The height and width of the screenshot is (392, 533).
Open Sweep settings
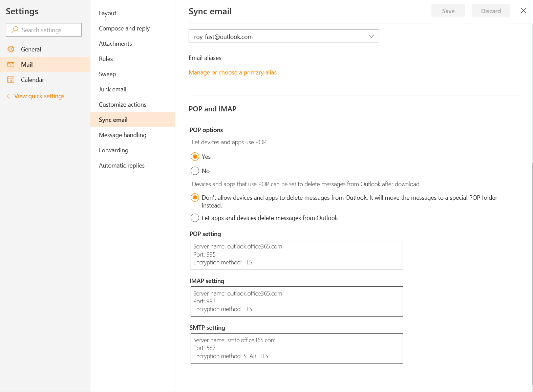point(132,74)
